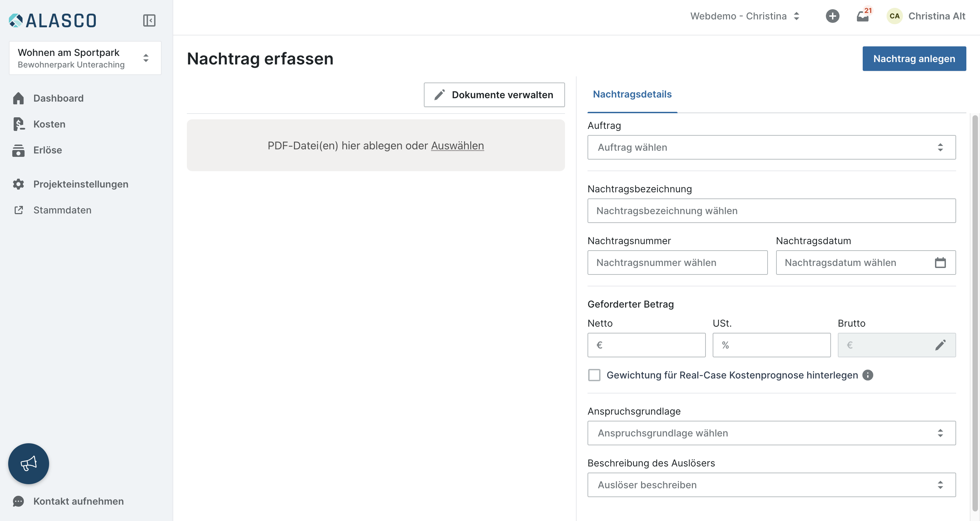This screenshot has width=980, height=521.
Task: Open Projekteinstellungen in the sidebar
Action: 80,184
